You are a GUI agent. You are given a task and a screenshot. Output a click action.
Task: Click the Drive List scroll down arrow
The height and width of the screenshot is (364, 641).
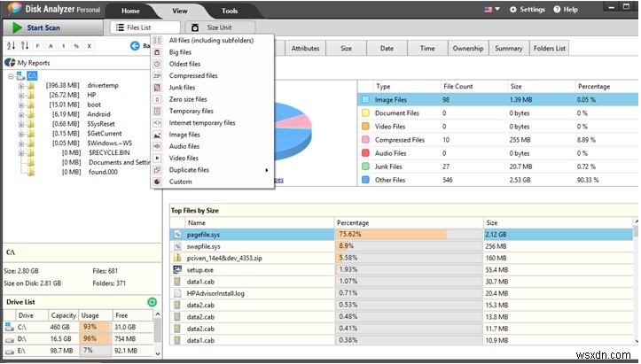click(158, 353)
